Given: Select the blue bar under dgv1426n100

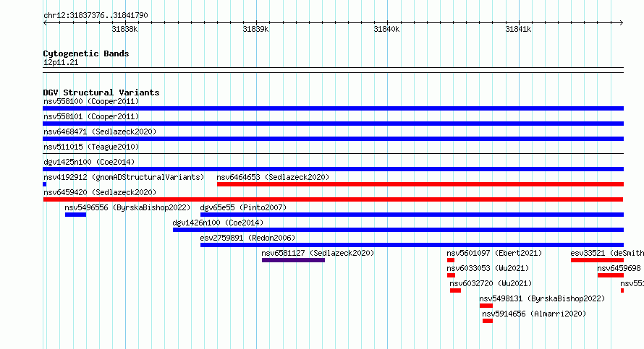Looking at the screenshot, I should click(399, 230).
